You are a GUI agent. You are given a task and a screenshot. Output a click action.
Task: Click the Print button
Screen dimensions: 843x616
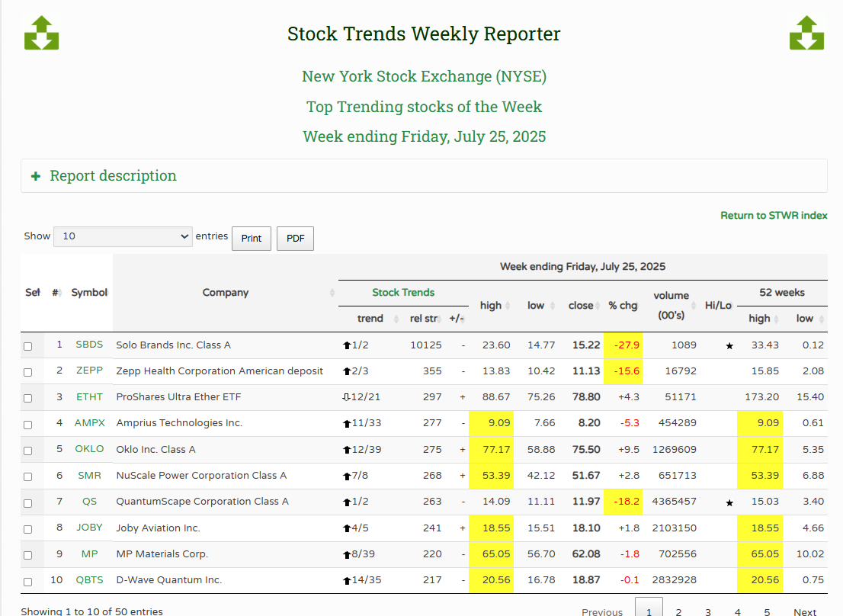click(252, 239)
